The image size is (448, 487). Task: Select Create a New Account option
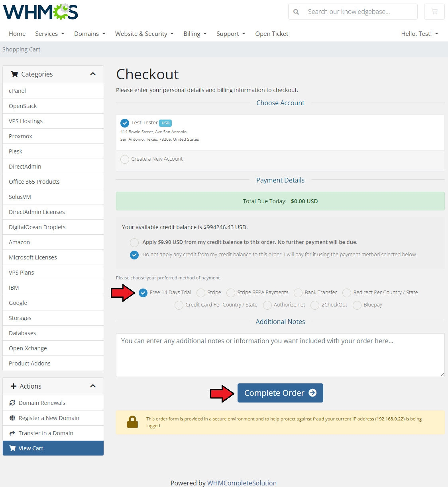125,159
